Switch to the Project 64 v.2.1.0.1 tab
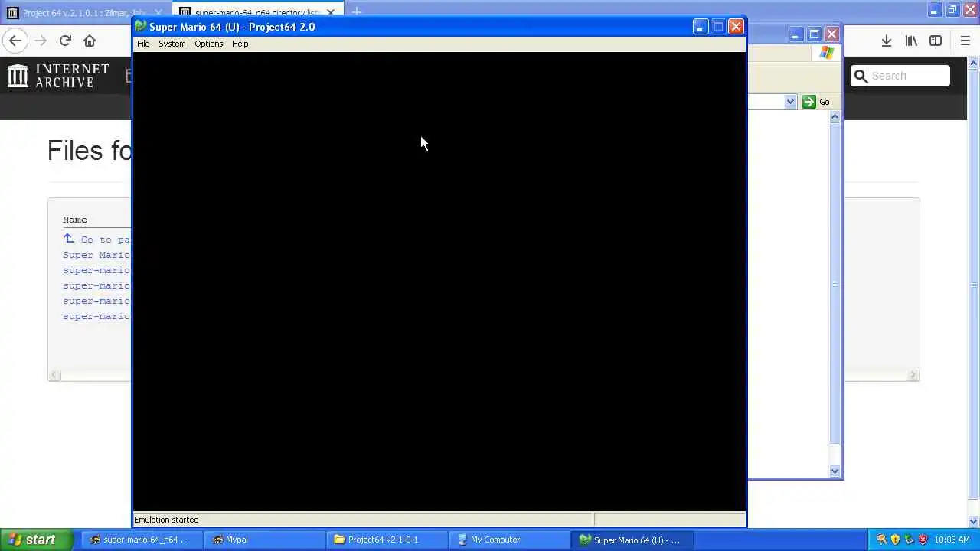 (x=84, y=12)
